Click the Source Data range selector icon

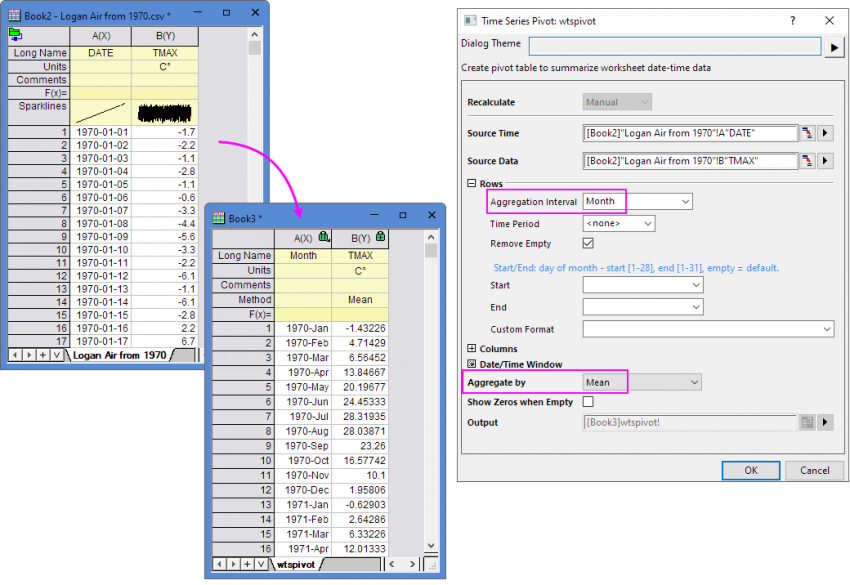tap(807, 161)
